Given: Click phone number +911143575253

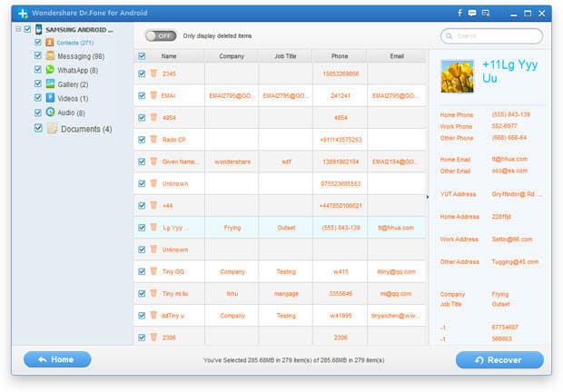Looking at the screenshot, I should pyautogui.click(x=341, y=140).
